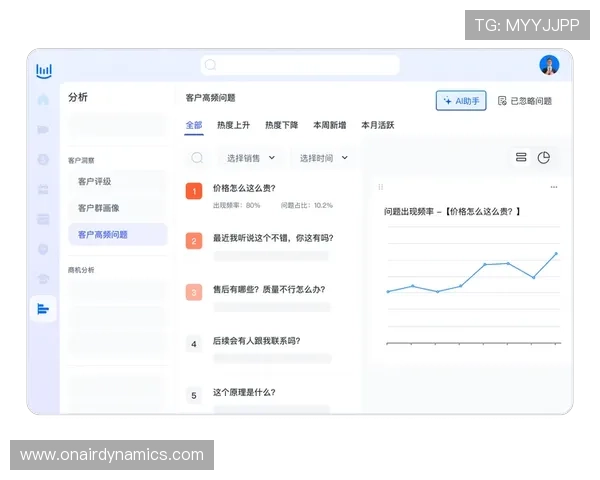Open the 选择时间 dropdown

[x=323, y=158]
